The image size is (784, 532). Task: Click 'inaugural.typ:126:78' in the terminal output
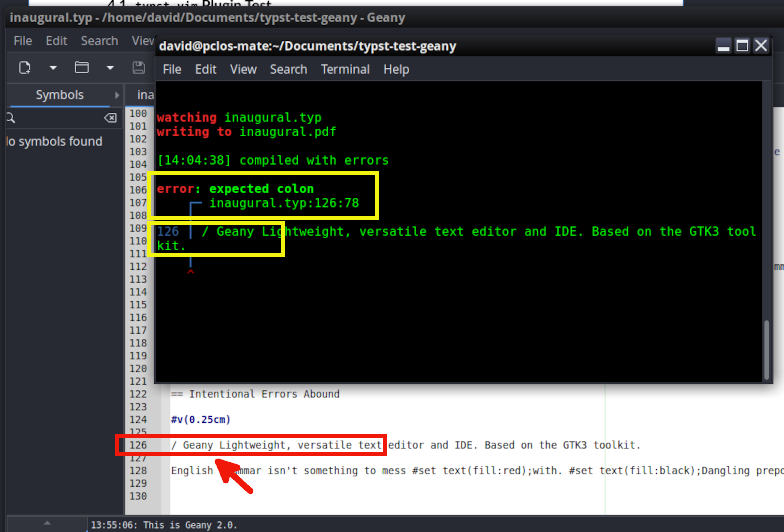tap(284, 203)
